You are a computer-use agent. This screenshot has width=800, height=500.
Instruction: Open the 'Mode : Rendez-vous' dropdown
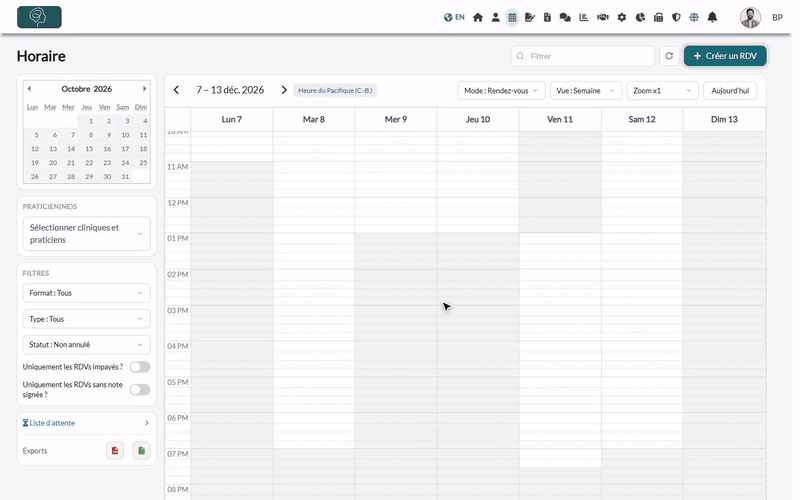coord(501,90)
